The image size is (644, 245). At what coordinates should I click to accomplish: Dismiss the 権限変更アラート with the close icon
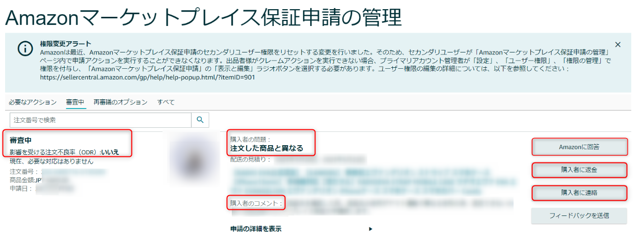[x=618, y=45]
